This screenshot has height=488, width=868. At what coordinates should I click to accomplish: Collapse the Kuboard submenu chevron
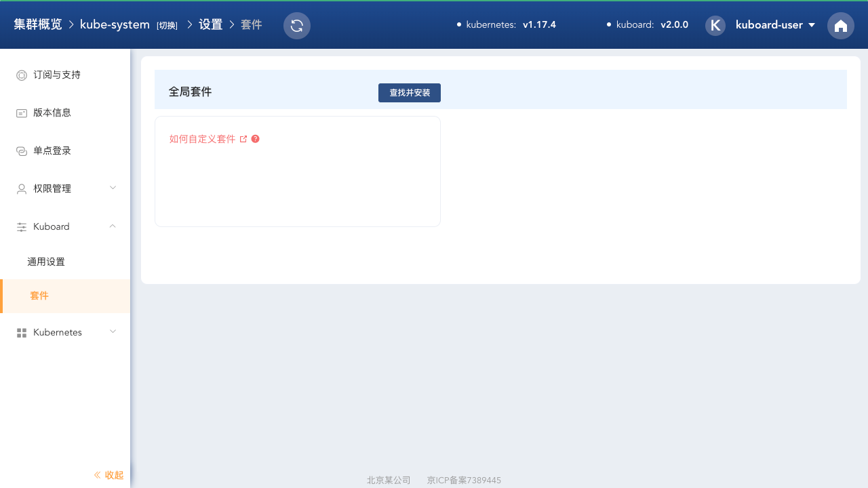click(113, 226)
